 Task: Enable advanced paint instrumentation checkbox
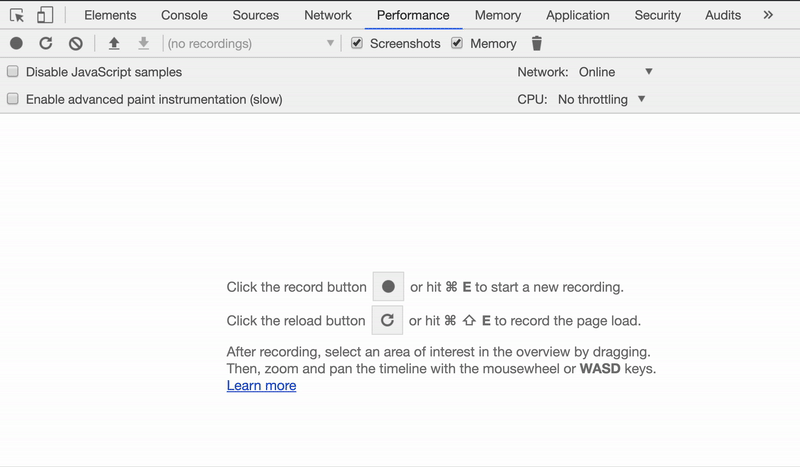13,99
